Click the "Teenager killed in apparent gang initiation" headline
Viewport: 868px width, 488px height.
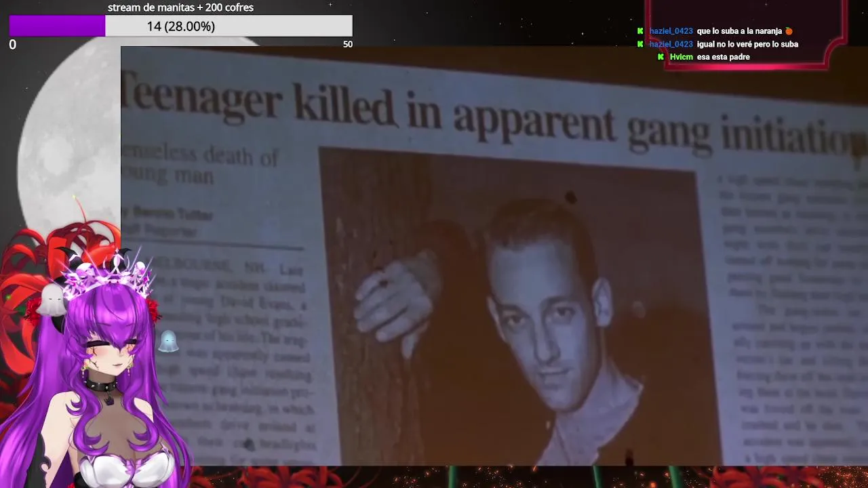point(494,118)
